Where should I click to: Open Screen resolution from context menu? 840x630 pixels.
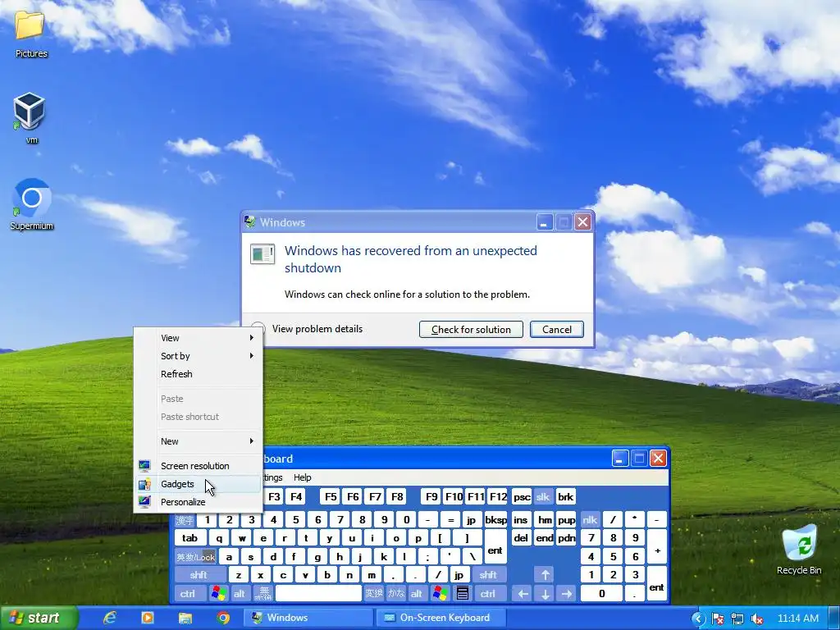coord(199,466)
